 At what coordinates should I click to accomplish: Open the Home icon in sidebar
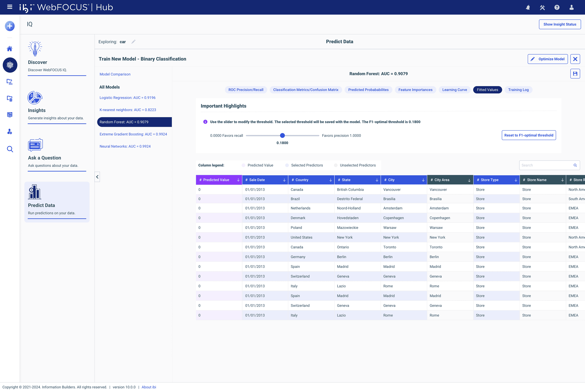pyautogui.click(x=10, y=48)
